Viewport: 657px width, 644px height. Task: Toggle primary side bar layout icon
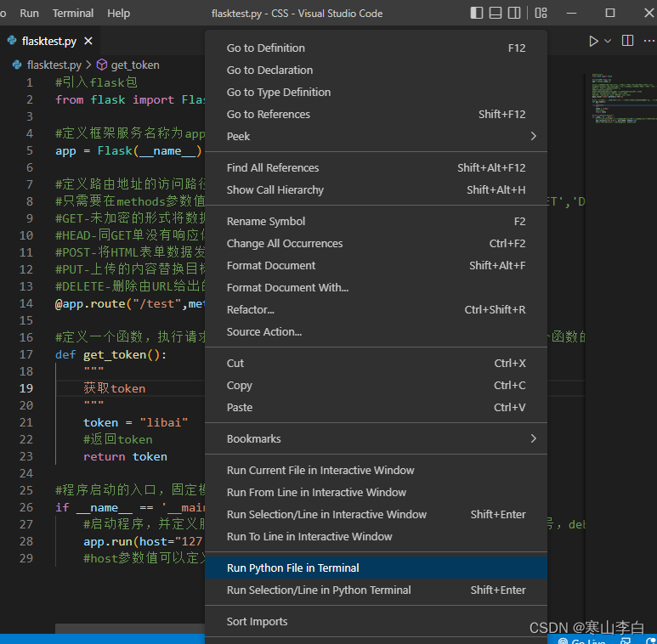pos(477,13)
